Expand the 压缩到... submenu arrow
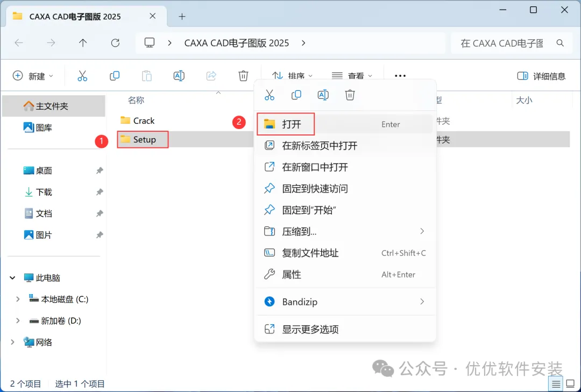The height and width of the screenshot is (392, 581). click(422, 231)
